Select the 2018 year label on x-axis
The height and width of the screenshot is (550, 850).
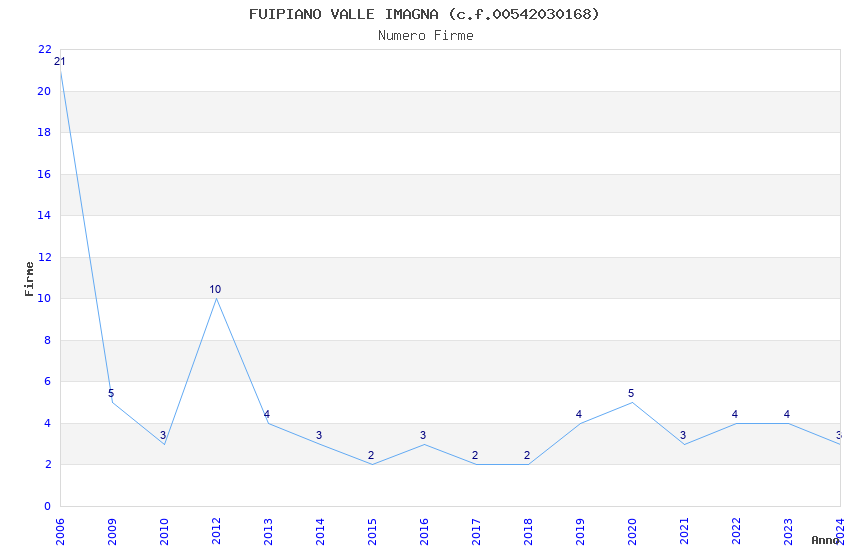click(x=529, y=532)
